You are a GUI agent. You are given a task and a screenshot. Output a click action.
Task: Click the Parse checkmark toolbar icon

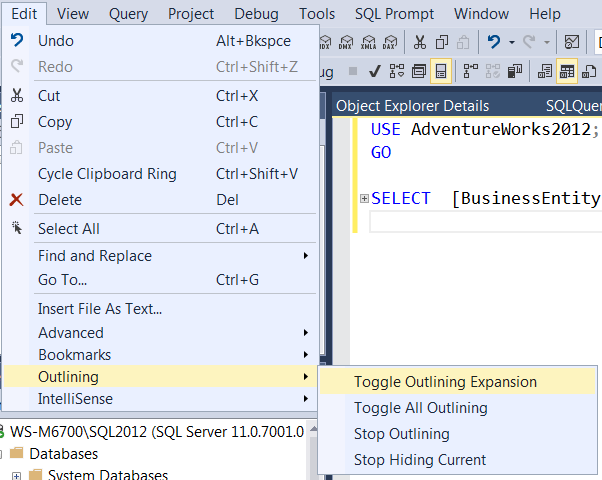point(374,71)
